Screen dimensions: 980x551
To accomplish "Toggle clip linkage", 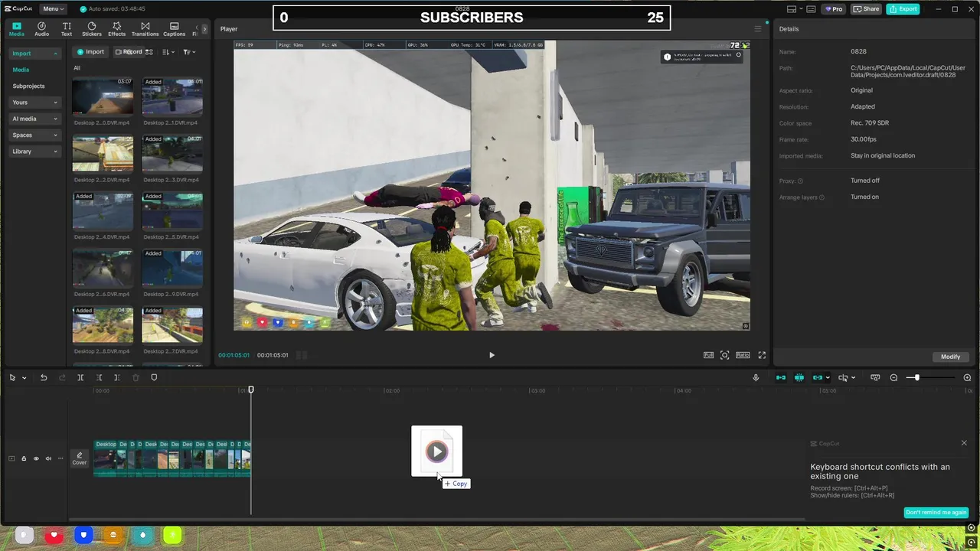I will [x=818, y=377].
